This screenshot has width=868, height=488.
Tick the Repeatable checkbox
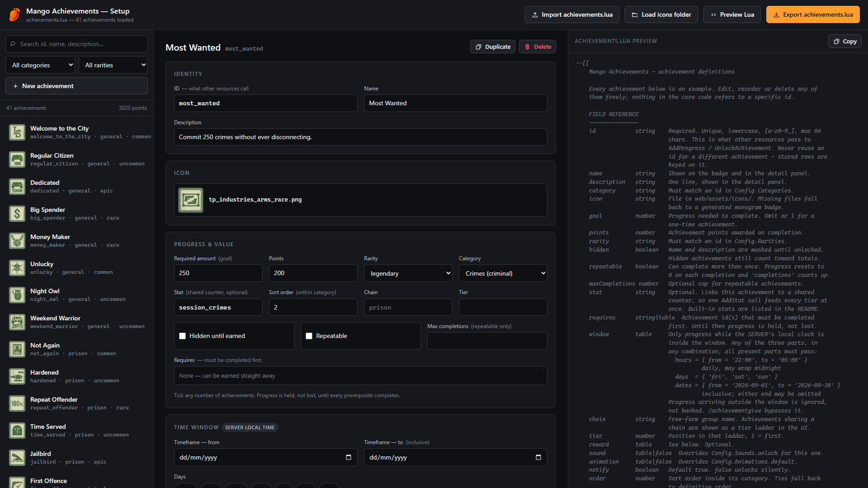point(309,336)
